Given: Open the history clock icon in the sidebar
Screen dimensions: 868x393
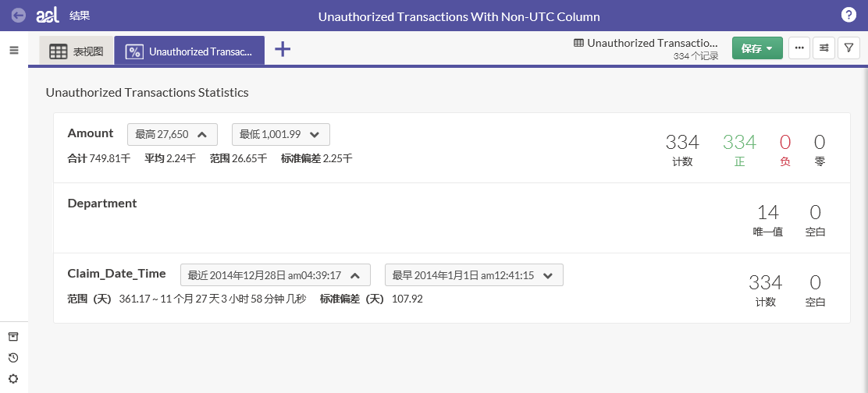Looking at the screenshot, I should 13,358.
